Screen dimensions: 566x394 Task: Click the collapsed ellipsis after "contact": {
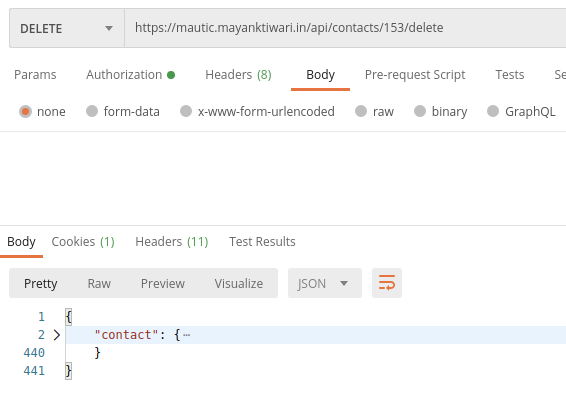click(186, 335)
